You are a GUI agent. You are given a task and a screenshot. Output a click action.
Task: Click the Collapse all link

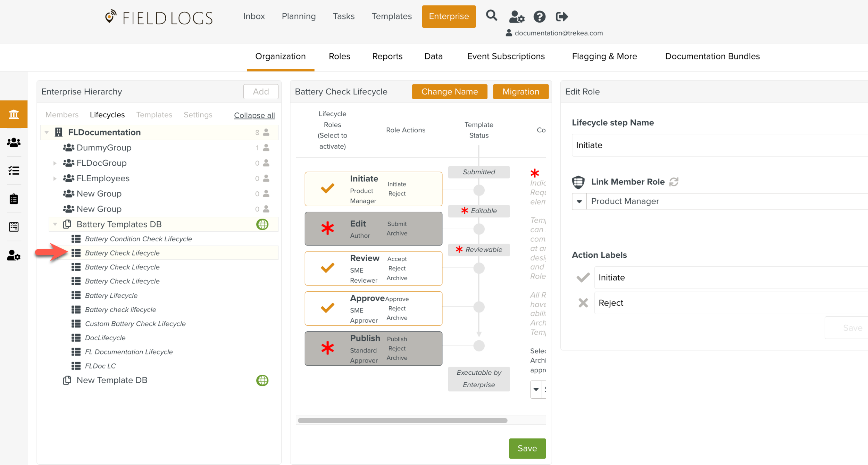(254, 115)
